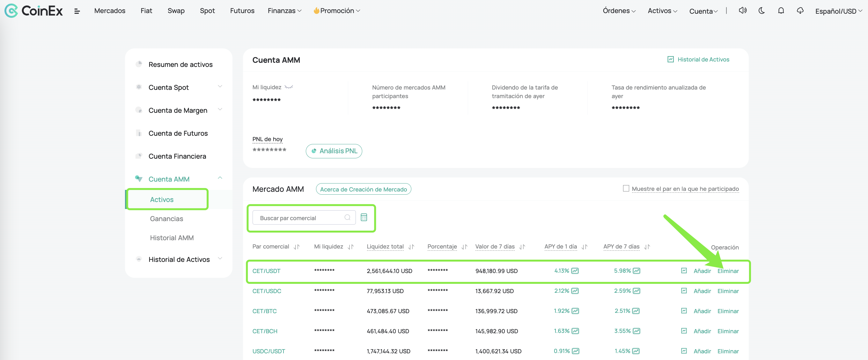The image size is (868, 360).
Task: Switch to dark mode with moon icon
Action: (x=761, y=11)
